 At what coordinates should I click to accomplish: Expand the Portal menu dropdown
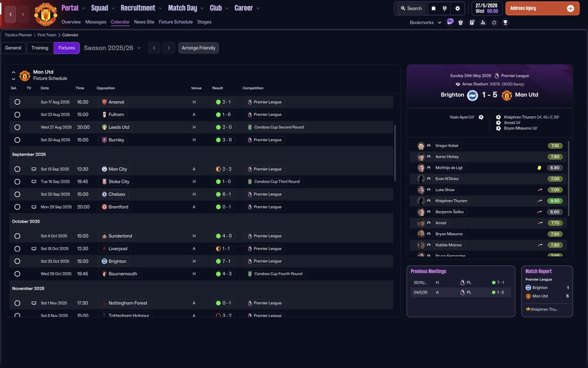84,8
